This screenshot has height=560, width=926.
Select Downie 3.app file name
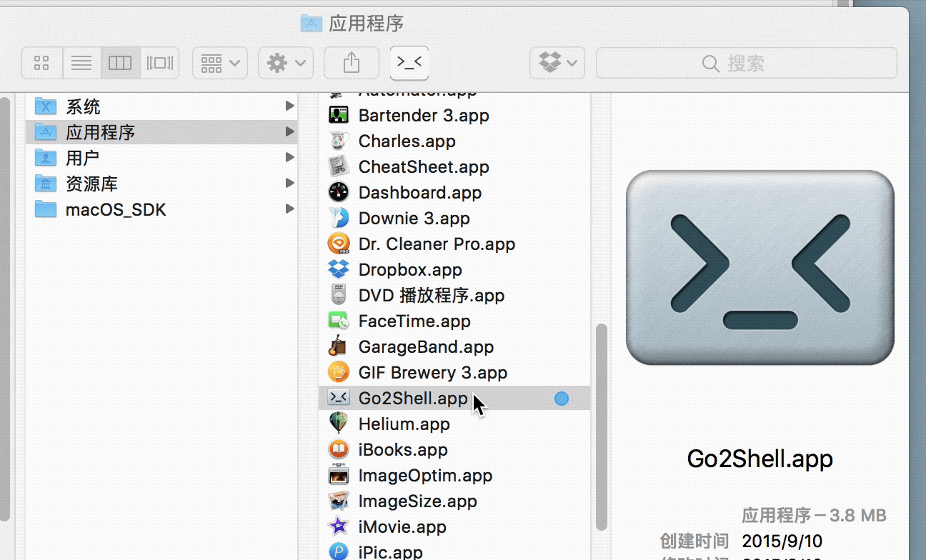coord(414,218)
